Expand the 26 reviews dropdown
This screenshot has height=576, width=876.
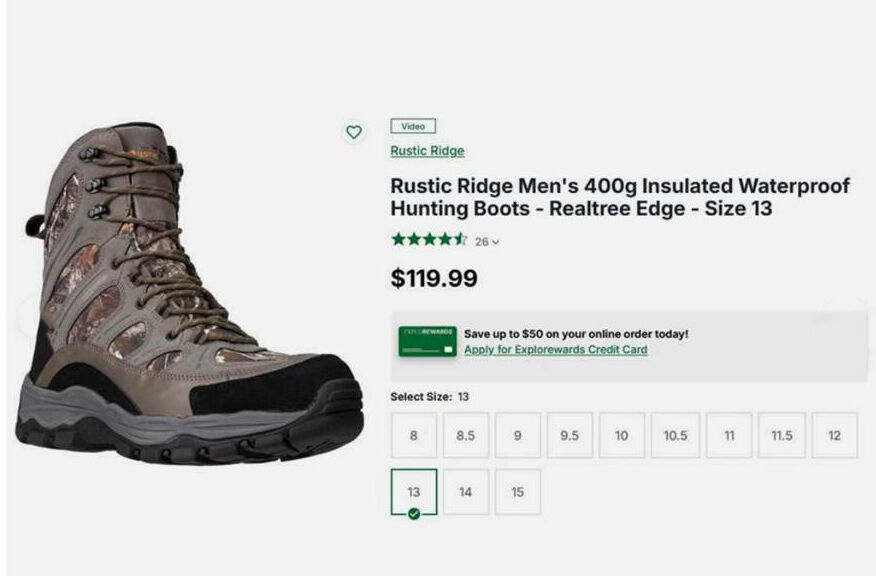(x=487, y=241)
